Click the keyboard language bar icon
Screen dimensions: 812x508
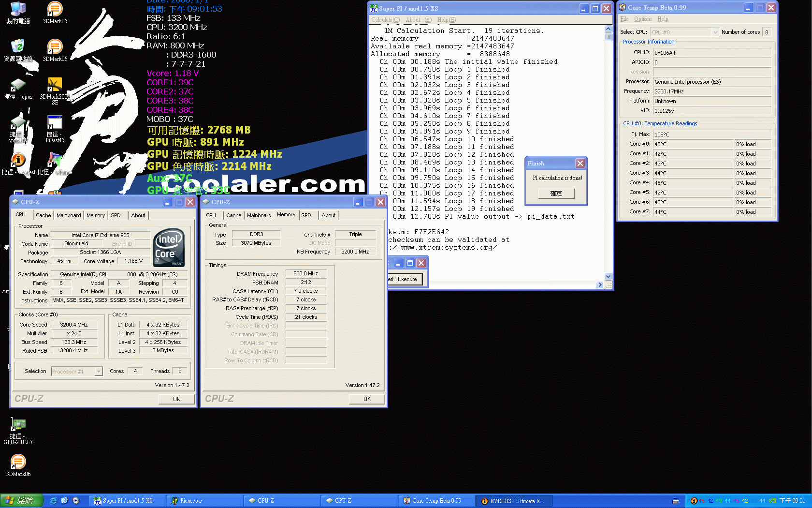[x=676, y=501]
